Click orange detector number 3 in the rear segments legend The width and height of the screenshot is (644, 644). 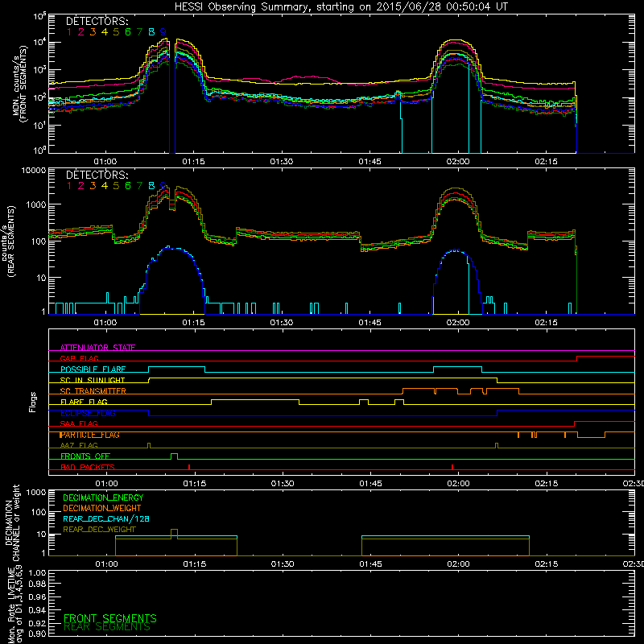(93, 186)
